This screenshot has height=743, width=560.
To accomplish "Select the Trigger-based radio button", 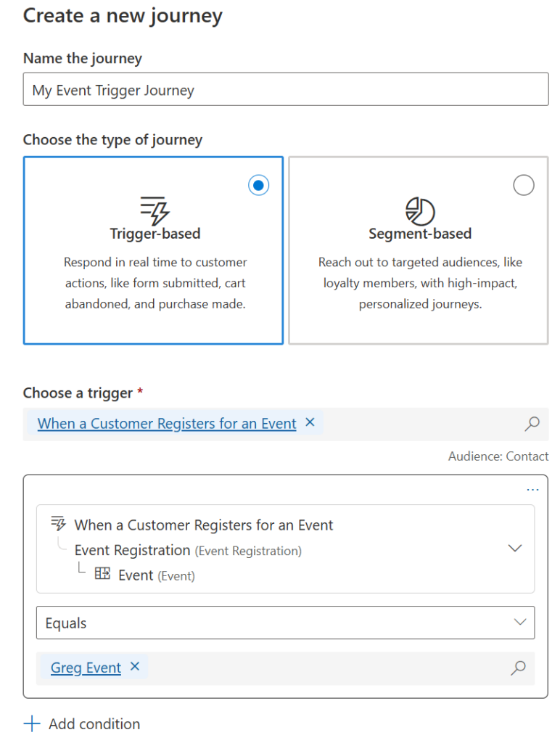I will pyautogui.click(x=258, y=185).
